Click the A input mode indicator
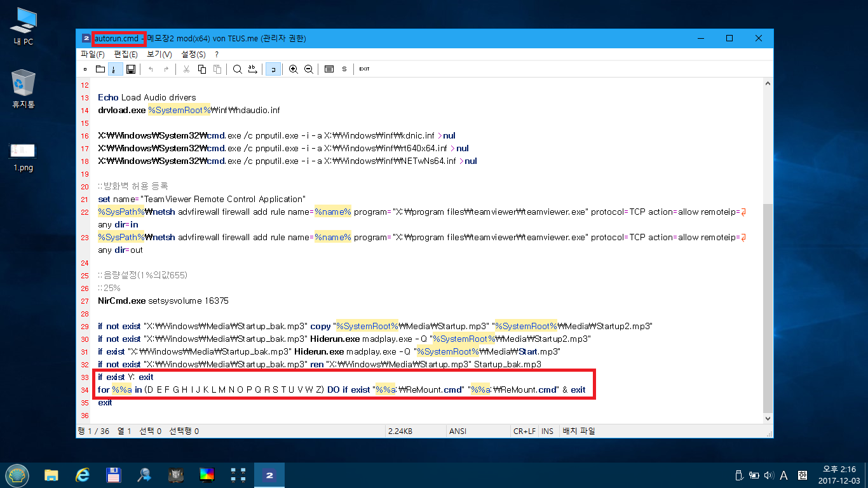The height and width of the screenshot is (488, 868). pos(784,475)
